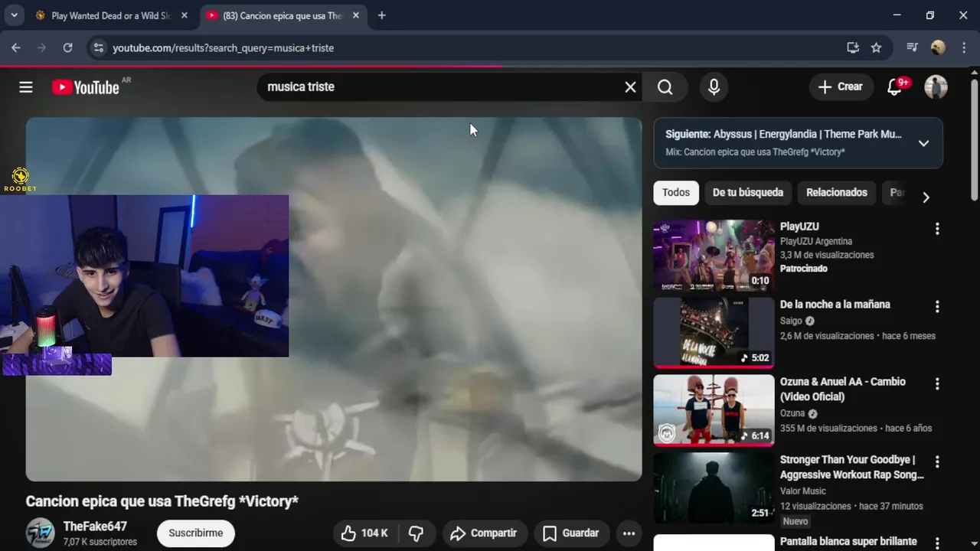The image size is (980, 551).
Task: Open options for 'De la noche a la mañana'
Action: click(x=937, y=306)
